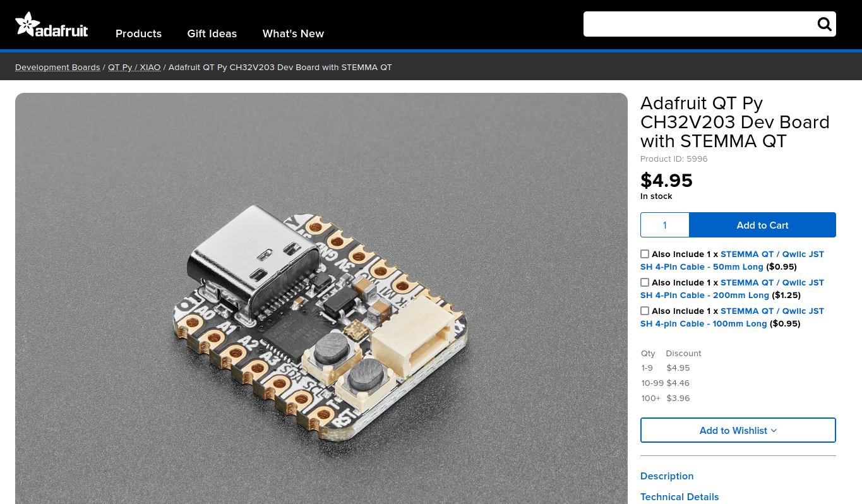
Task: Click the 1-9 quantity tier
Action: coord(647,368)
